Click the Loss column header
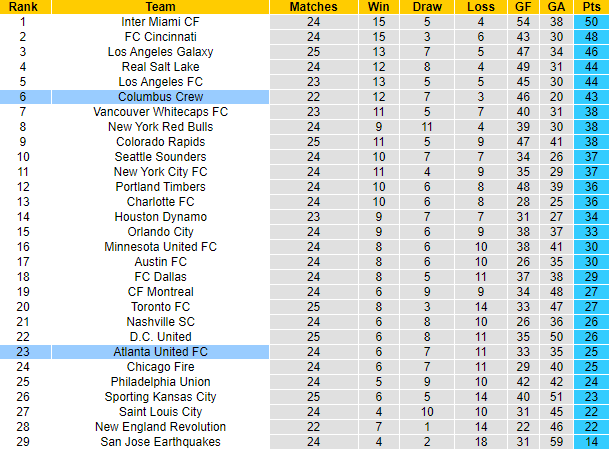The image size is (609, 450). pyautogui.click(x=480, y=6)
